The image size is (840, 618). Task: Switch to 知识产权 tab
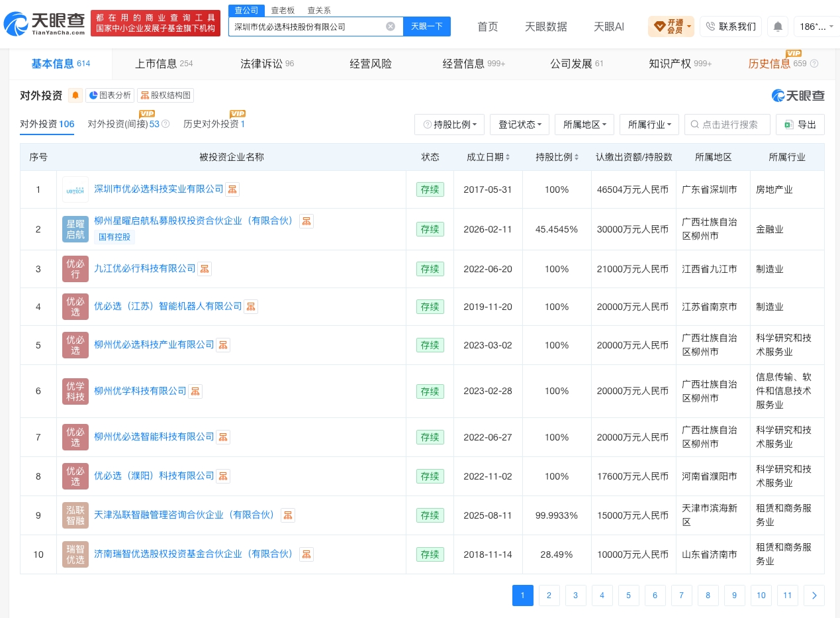tap(680, 64)
